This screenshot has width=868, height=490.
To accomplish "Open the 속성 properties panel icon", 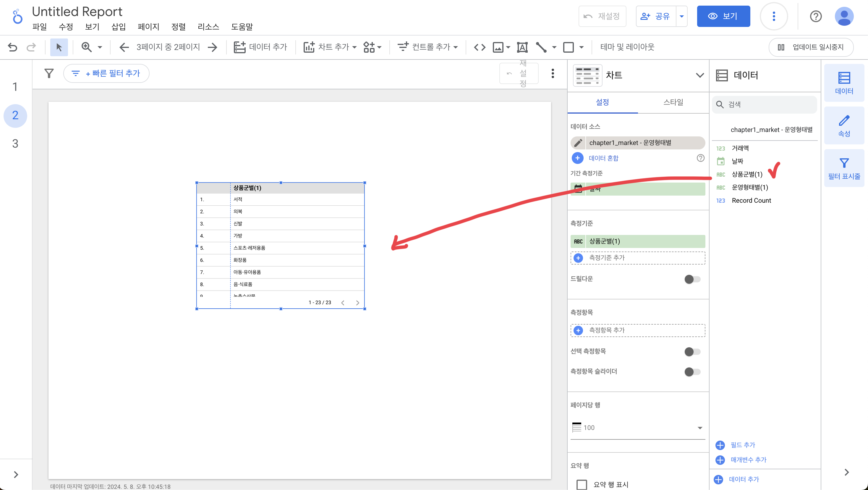I will (x=844, y=125).
